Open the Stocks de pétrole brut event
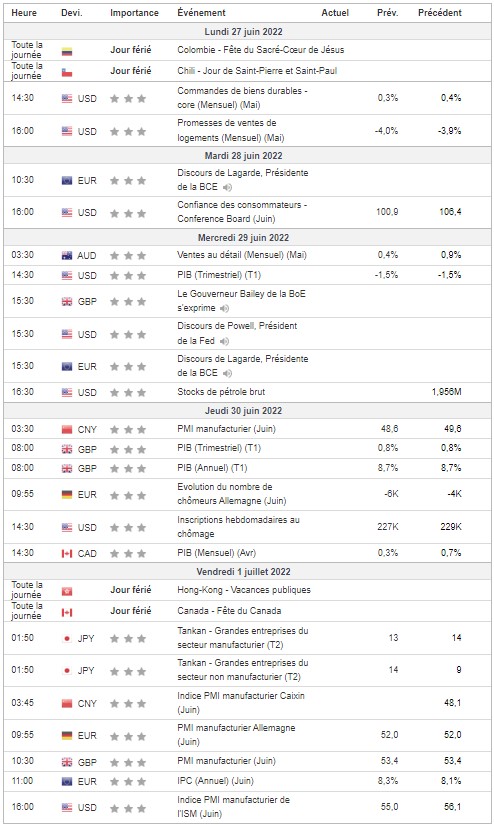Viewport: 494px width, 825px height. click(221, 392)
